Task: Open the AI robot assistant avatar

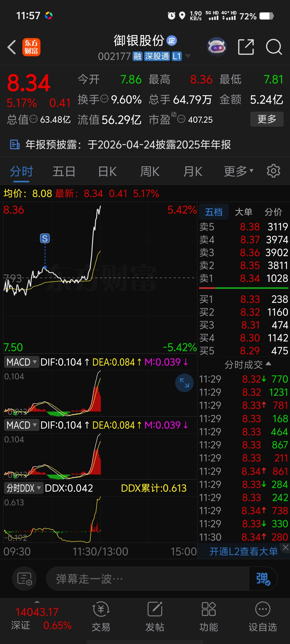Action: 217,47
